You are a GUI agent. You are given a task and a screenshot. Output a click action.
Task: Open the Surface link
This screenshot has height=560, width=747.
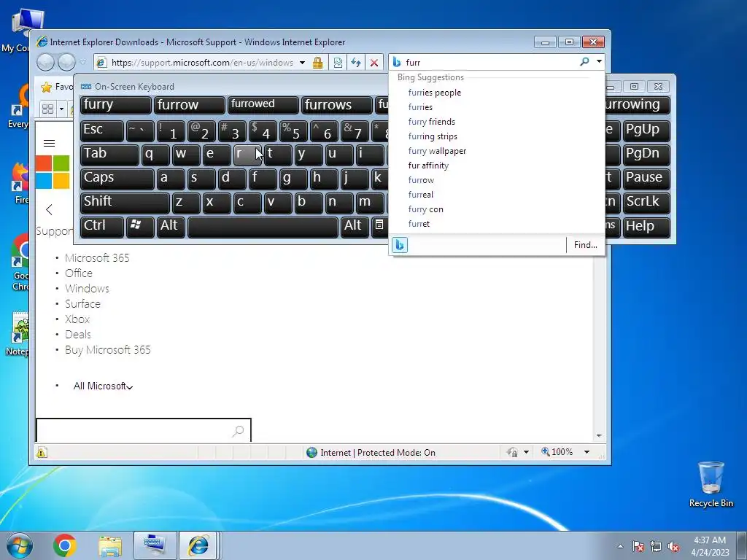pyautogui.click(x=83, y=304)
